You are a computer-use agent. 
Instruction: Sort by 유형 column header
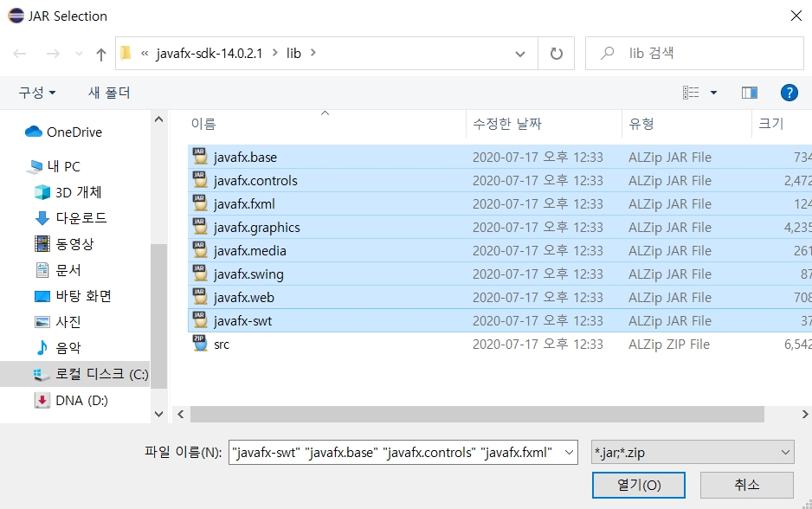coord(641,124)
